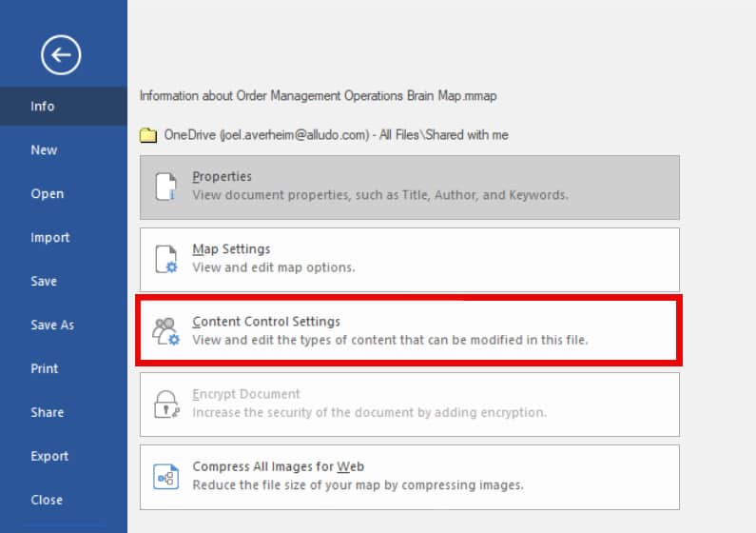Viewport: 756px width, 533px height.
Task: Click the back arrow circle icon
Action: click(x=61, y=56)
